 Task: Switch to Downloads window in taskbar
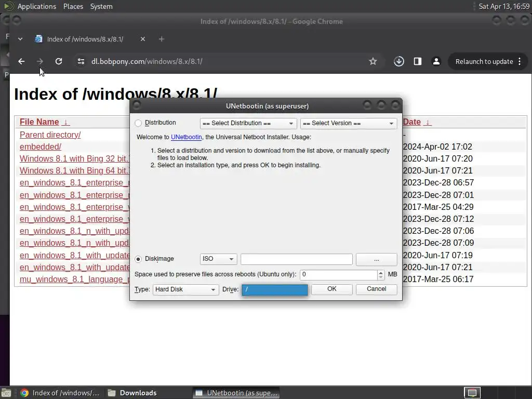point(132,393)
